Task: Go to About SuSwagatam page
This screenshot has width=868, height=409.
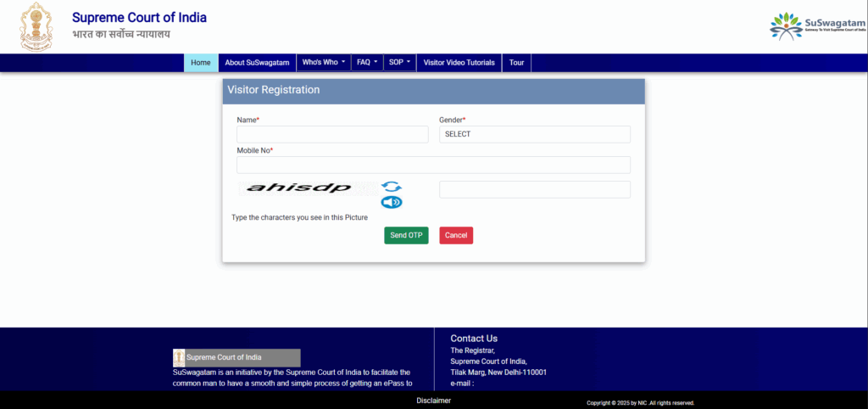Action: [x=257, y=63]
